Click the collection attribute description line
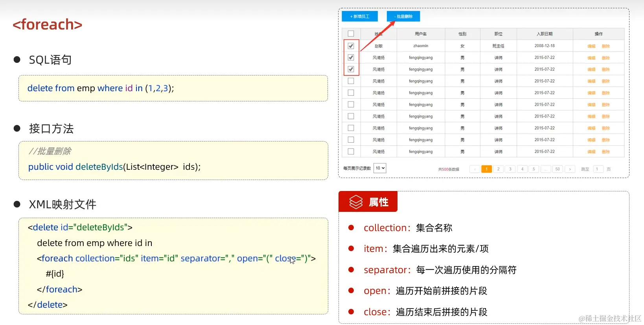The image size is (644, 325). (x=408, y=228)
